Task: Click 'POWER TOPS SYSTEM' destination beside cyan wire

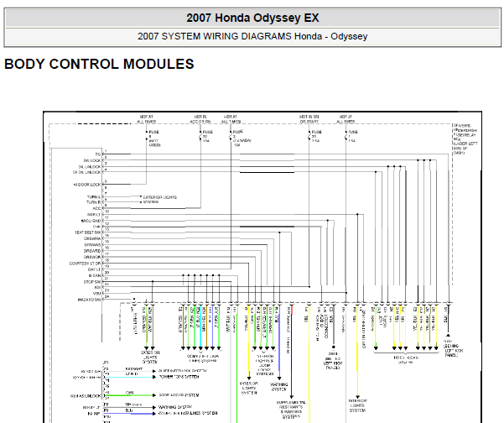Action: click(179, 377)
